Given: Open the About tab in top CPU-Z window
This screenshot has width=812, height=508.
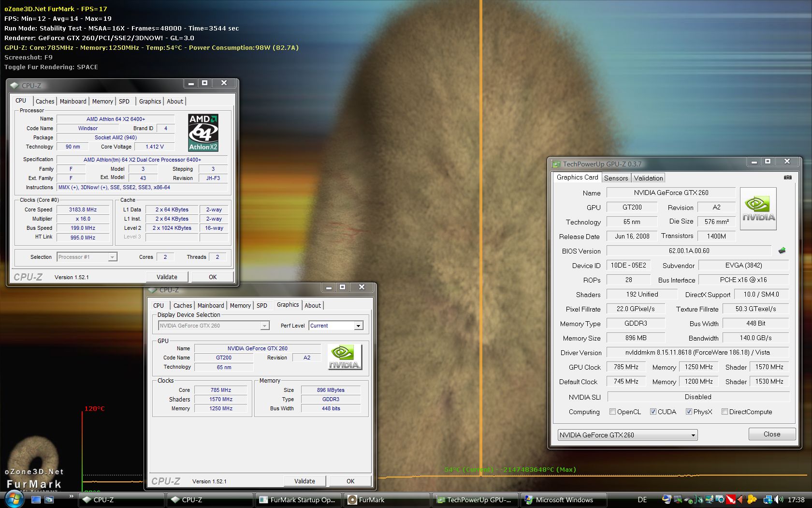Looking at the screenshot, I should pos(175,101).
